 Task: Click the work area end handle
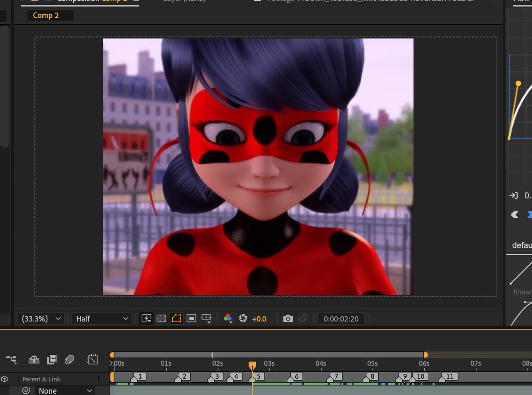click(x=426, y=355)
